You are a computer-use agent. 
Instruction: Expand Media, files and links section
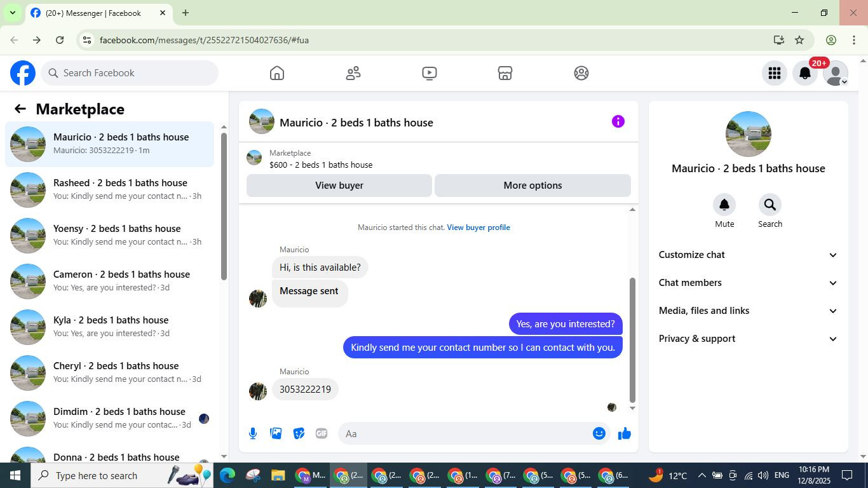pyautogui.click(x=749, y=311)
